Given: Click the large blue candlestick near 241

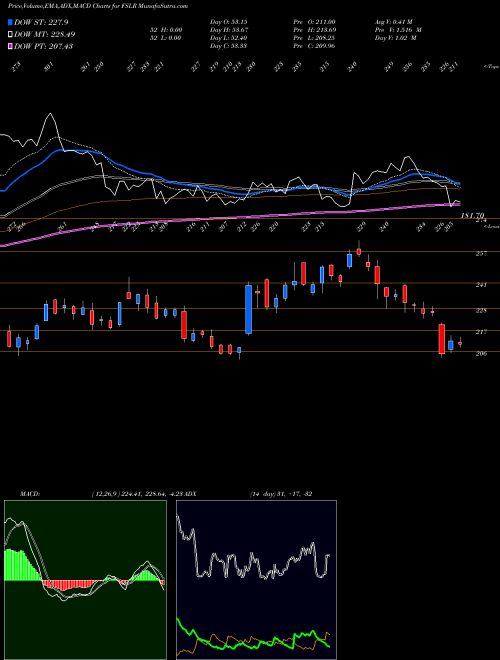Looking at the screenshot, I should pyautogui.click(x=249, y=309).
